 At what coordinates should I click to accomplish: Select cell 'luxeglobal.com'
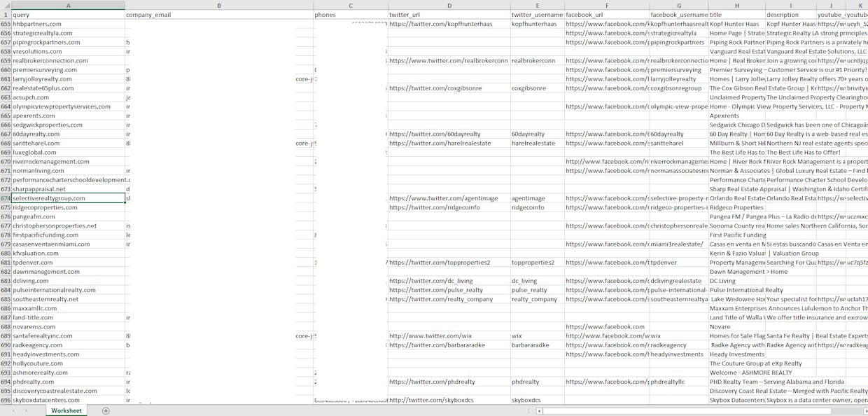point(68,152)
